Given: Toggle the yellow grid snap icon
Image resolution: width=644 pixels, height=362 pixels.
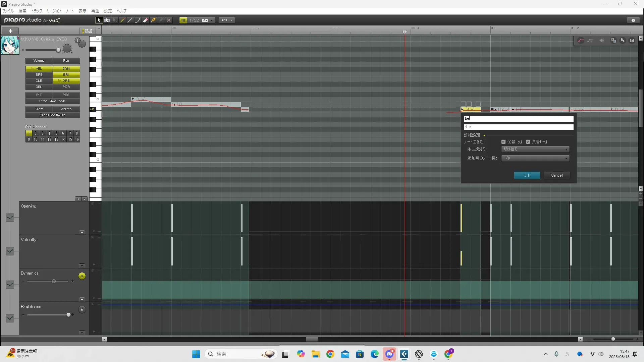Looking at the screenshot, I should pyautogui.click(x=183, y=20).
